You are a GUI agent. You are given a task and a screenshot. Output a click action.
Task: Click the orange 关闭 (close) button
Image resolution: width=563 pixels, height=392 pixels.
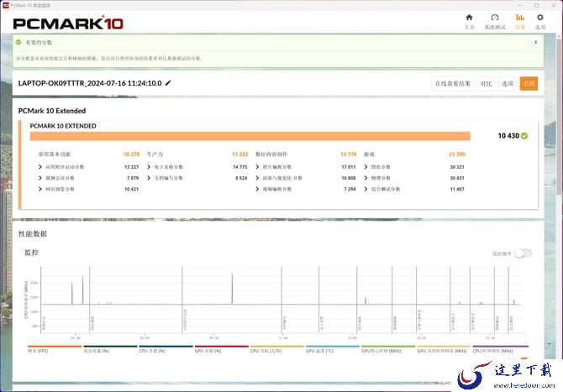pyautogui.click(x=529, y=84)
